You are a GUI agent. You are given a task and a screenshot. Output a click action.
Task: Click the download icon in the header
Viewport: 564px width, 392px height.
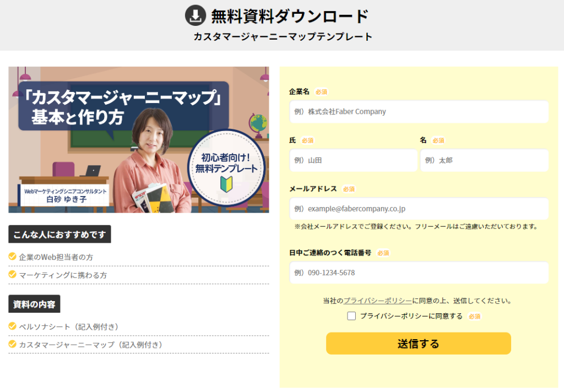coord(195,15)
